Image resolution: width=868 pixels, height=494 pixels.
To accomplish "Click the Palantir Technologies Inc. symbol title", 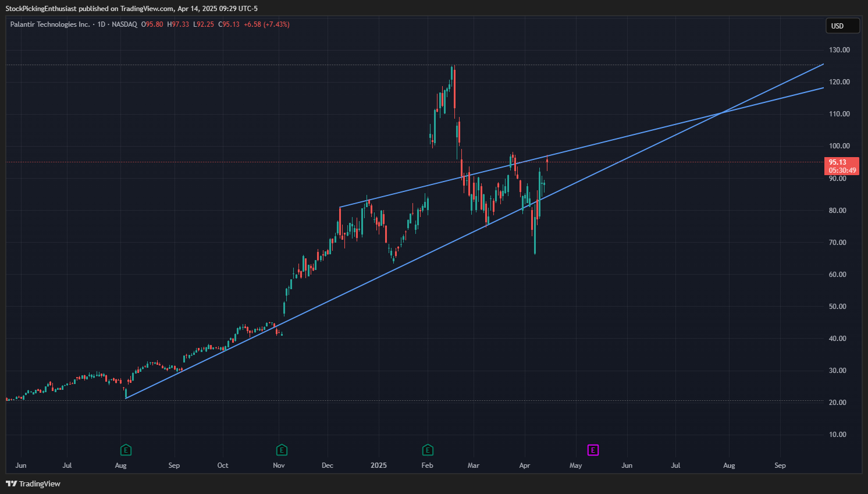I will point(50,24).
